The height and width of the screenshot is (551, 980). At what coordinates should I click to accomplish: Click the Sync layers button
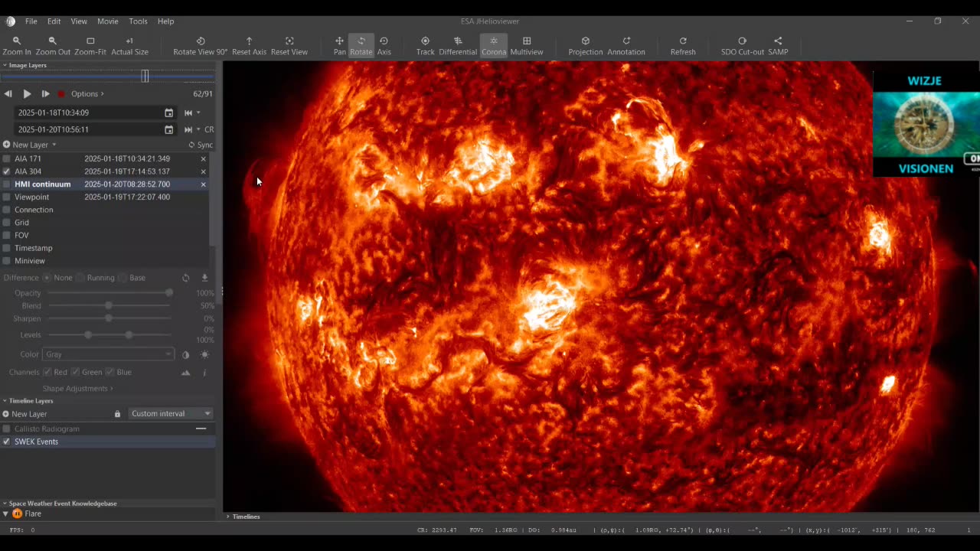201,145
